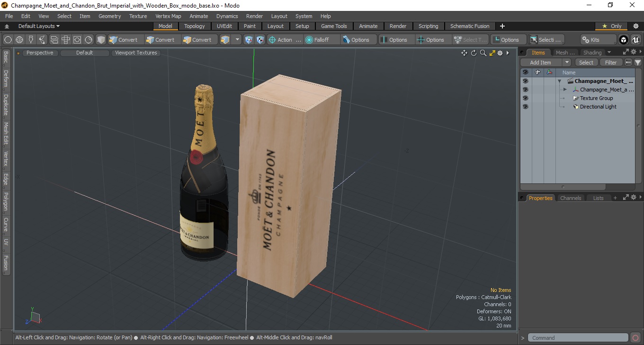Click the third Convert button
The image size is (644, 345).
tap(199, 40)
